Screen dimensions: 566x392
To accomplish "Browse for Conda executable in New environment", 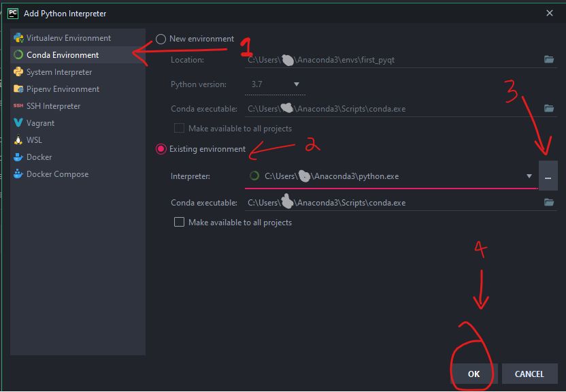I will 549,108.
